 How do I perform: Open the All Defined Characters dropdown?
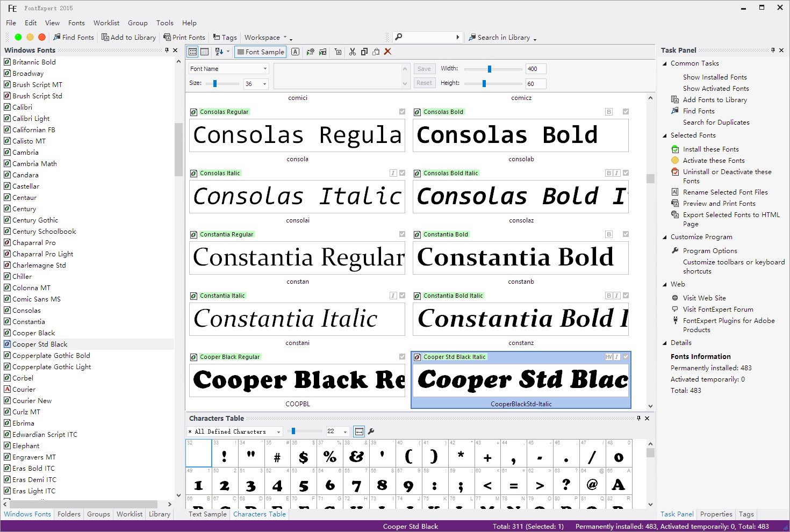(x=278, y=432)
